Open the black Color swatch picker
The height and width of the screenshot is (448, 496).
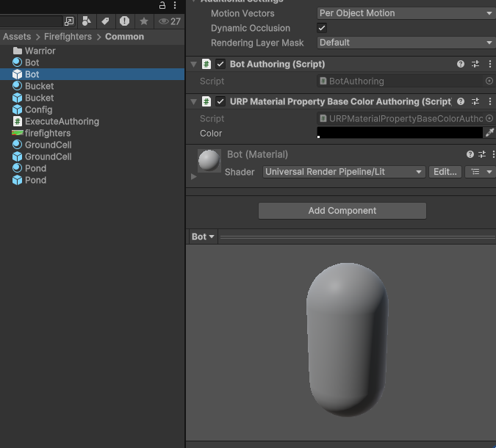(400, 133)
